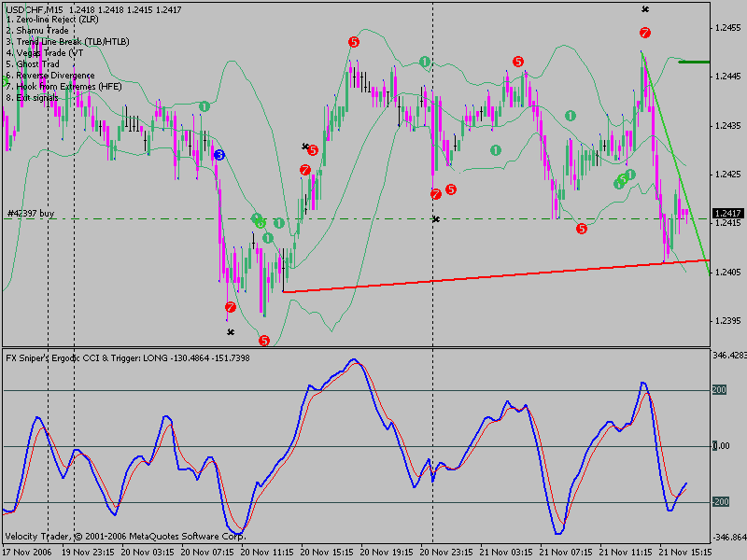The image size is (747, 560).
Task: Select legend line 5. Ghost Trad
Action: click(x=33, y=64)
